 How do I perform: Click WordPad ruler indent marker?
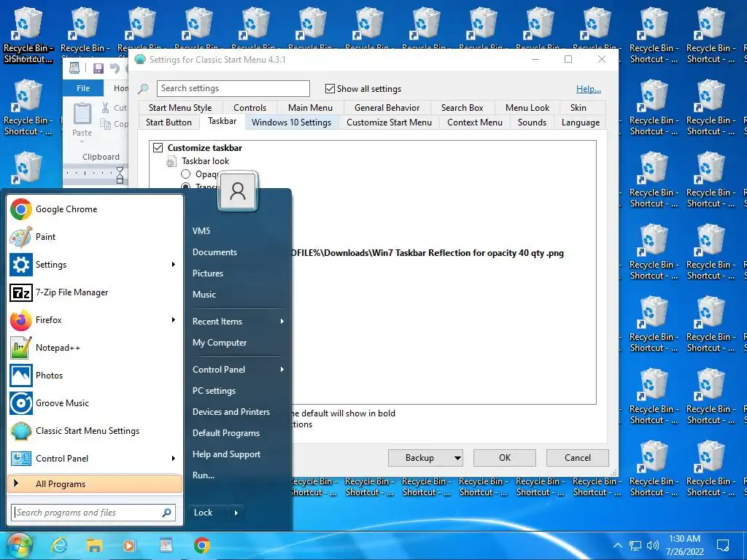[x=120, y=175]
